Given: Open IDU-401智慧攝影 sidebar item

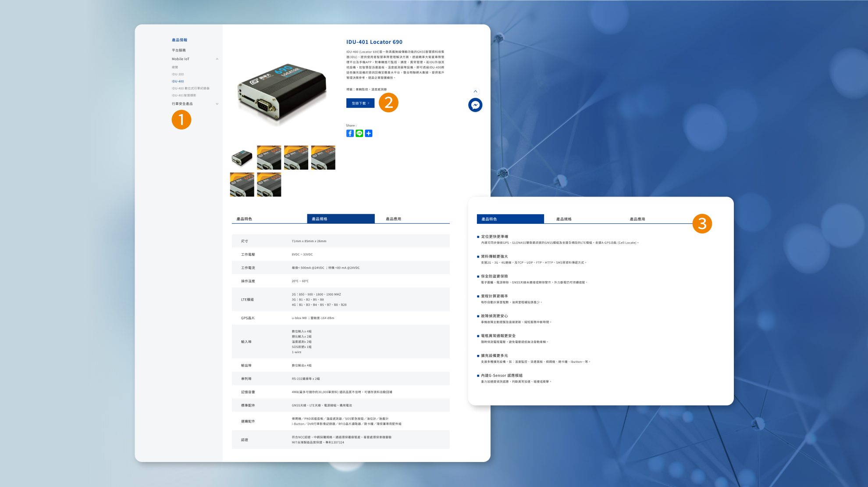Looking at the screenshot, I should 184,95.
